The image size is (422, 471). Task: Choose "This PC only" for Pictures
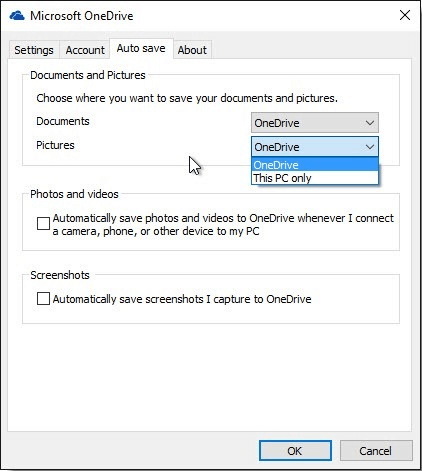pyautogui.click(x=315, y=178)
